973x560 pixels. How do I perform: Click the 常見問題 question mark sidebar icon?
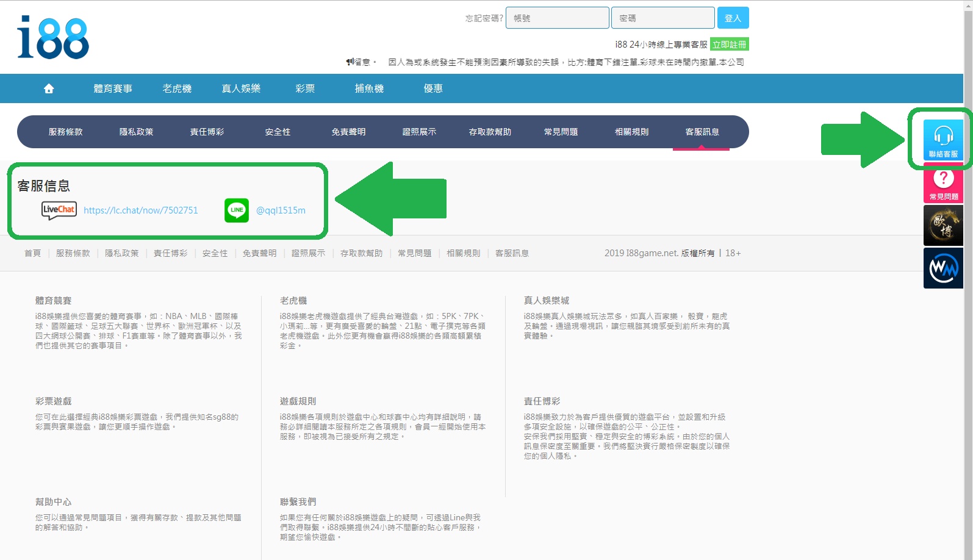coord(943,184)
